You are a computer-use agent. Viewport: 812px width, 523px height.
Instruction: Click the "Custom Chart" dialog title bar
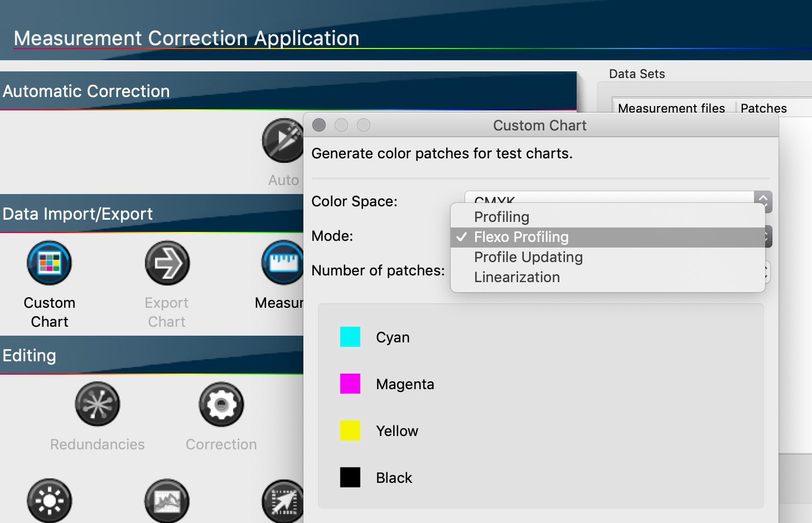pos(540,125)
